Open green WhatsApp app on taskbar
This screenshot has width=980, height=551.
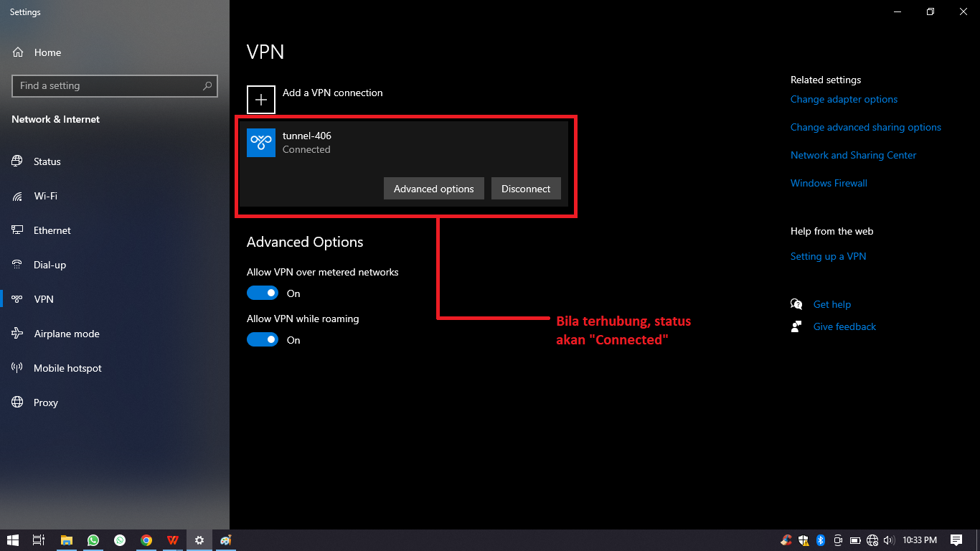(x=93, y=540)
